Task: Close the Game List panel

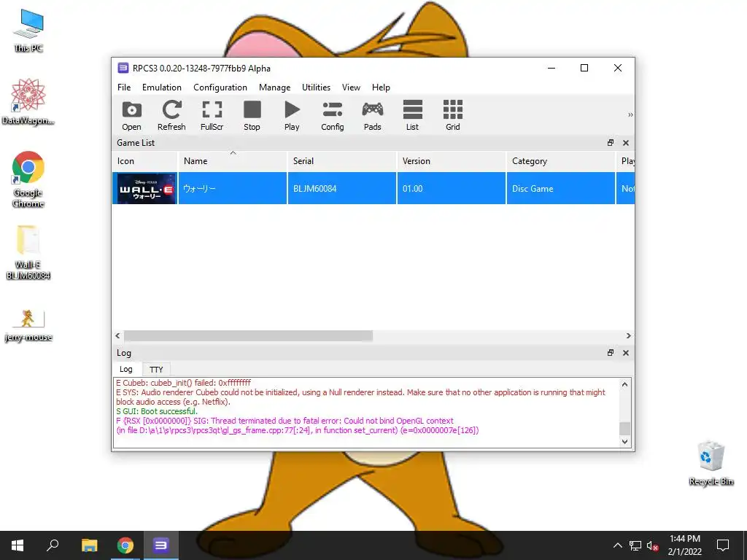Action: (626, 143)
